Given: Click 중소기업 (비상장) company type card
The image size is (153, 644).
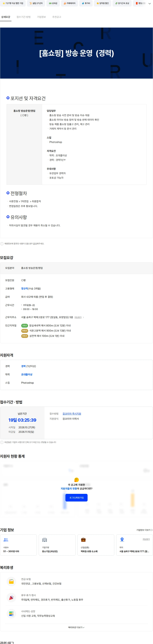Looking at the screenshot, I should pyautogui.click(x=57, y=545).
